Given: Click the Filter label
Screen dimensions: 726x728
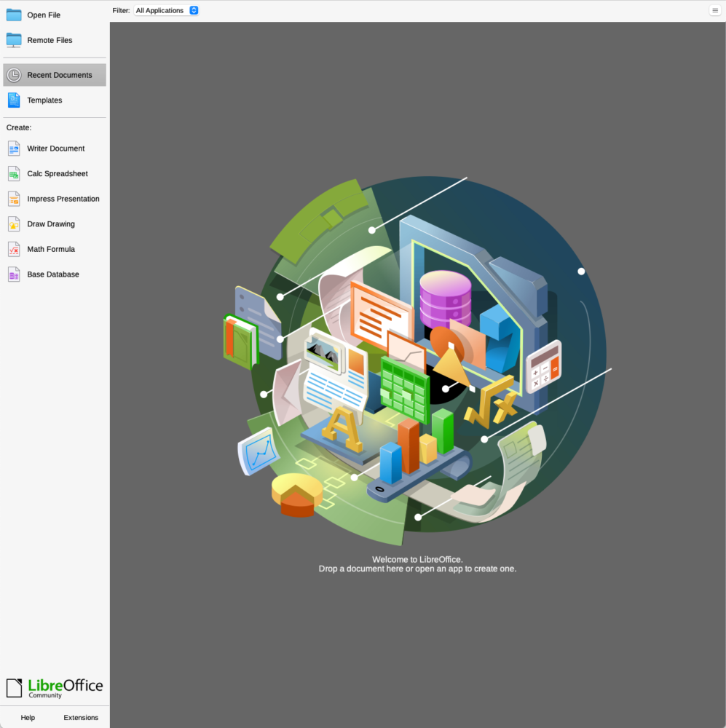Looking at the screenshot, I should tap(121, 10).
